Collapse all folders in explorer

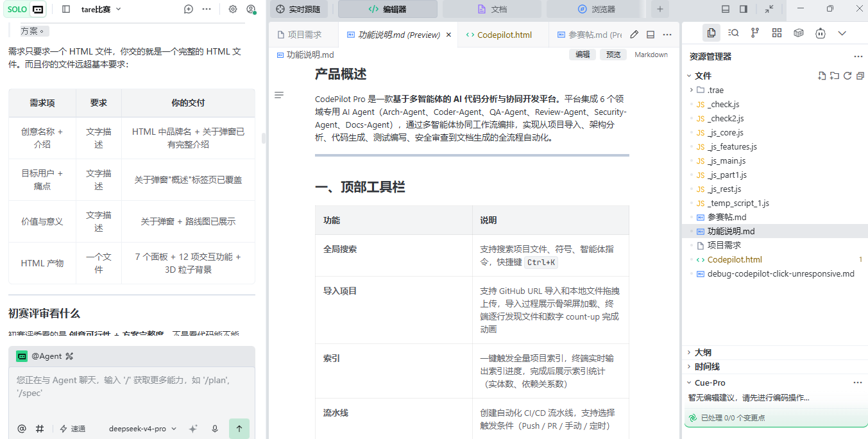pos(860,76)
